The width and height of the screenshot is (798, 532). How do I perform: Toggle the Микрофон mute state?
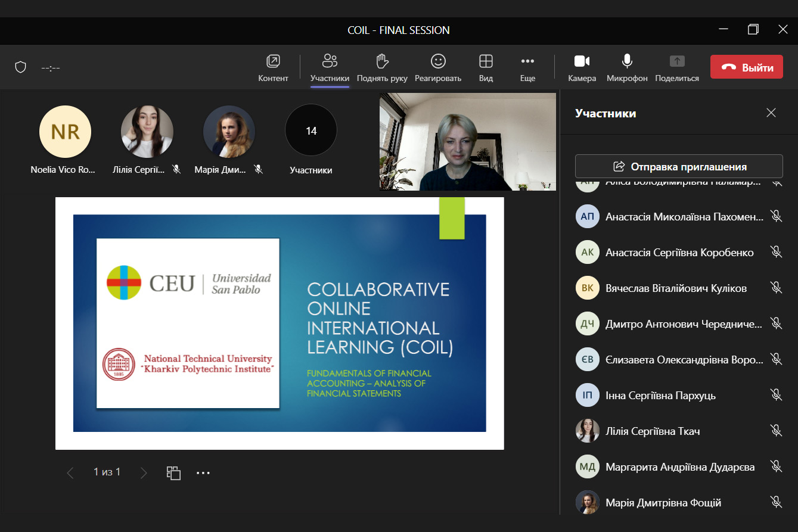point(627,61)
